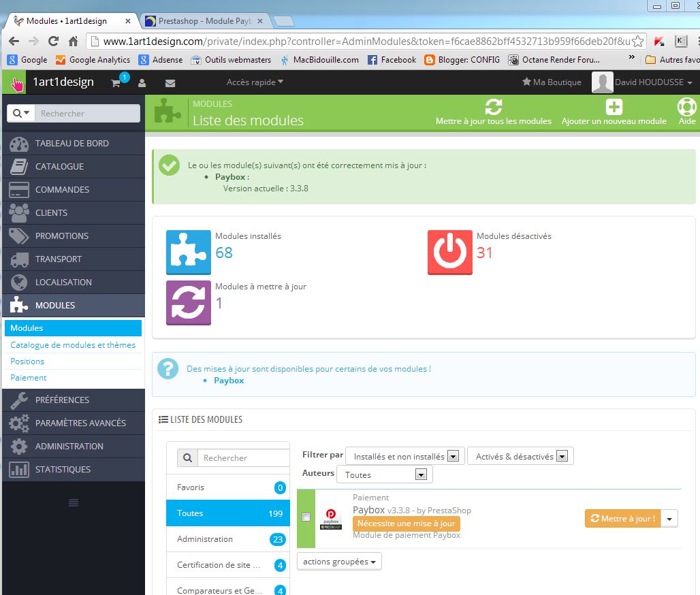
Task: Show more bookmarks chevron
Action: (x=632, y=57)
